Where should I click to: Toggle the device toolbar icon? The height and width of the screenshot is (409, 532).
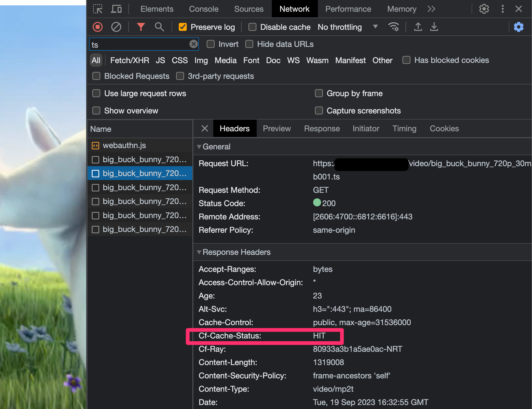(116, 9)
